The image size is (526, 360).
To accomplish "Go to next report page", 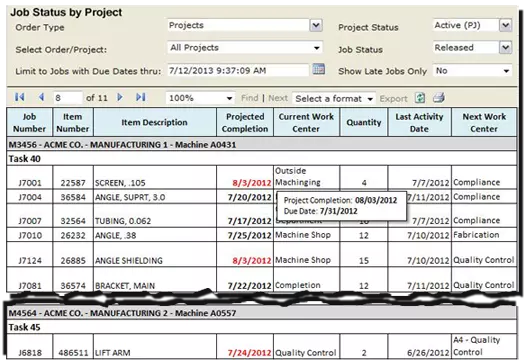I will tap(120, 98).
